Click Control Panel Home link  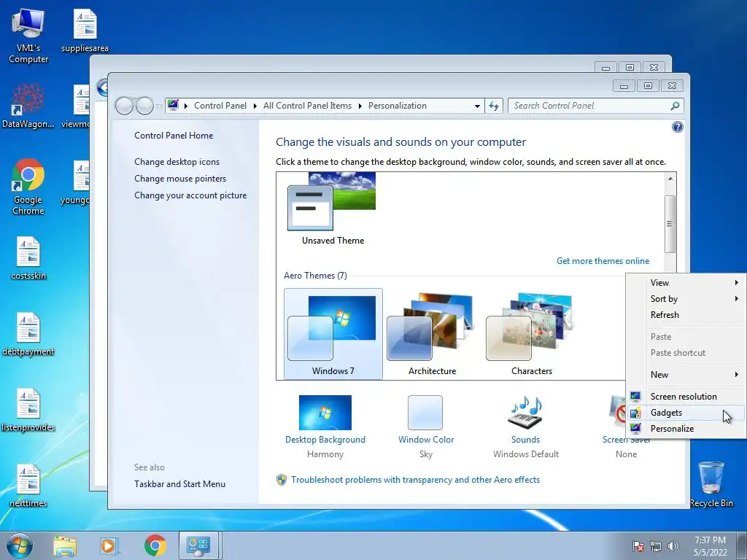[x=174, y=135]
